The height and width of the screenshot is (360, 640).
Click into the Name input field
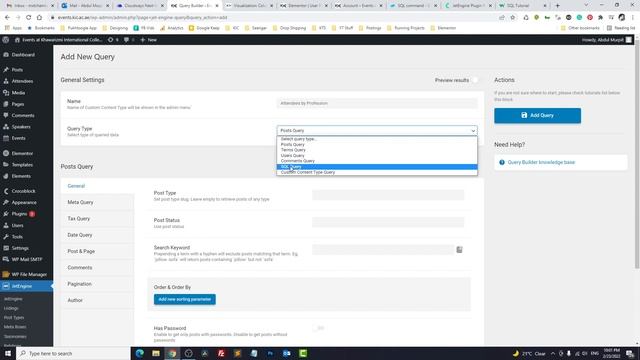[x=377, y=103]
